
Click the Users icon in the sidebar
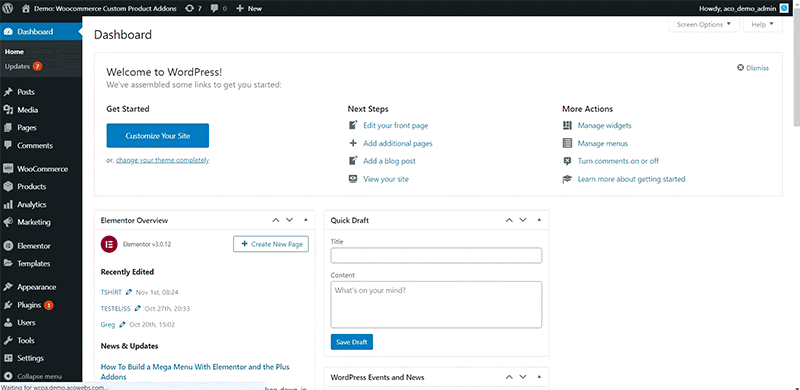(x=8, y=323)
